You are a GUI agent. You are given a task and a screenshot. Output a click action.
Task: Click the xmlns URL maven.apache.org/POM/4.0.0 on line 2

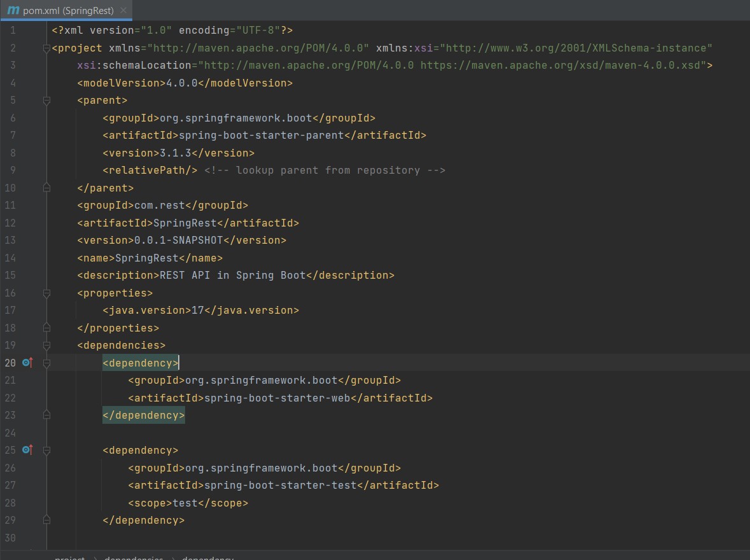pyautogui.click(x=258, y=48)
